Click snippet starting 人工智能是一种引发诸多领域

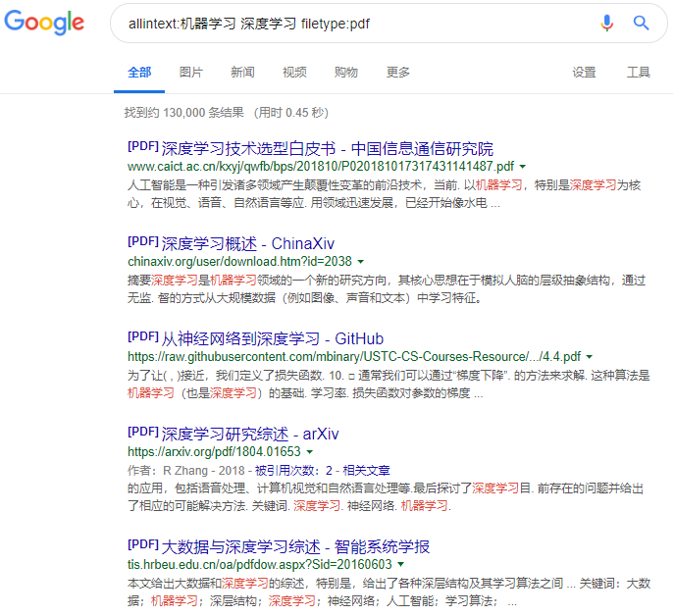tap(385, 194)
